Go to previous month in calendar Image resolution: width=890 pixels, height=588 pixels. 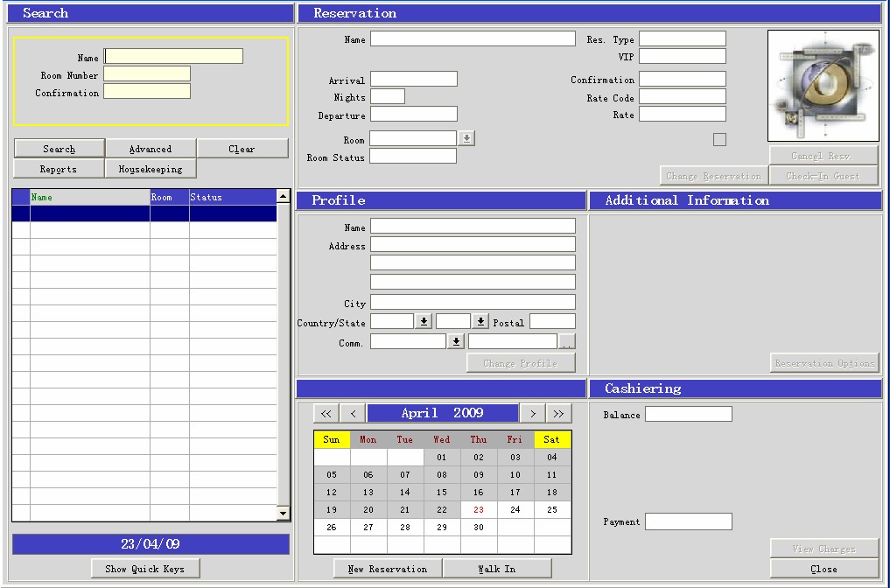click(x=353, y=414)
